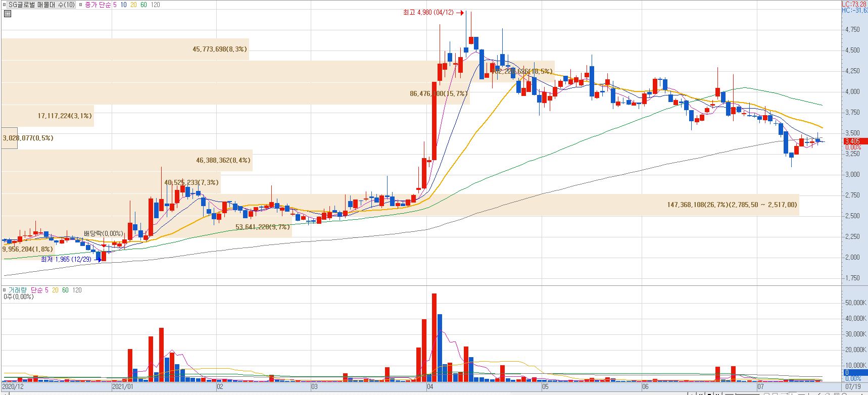This screenshot has width=868, height=395.
Task: Select the 종가 단순 moving average label
Action: 98,5
